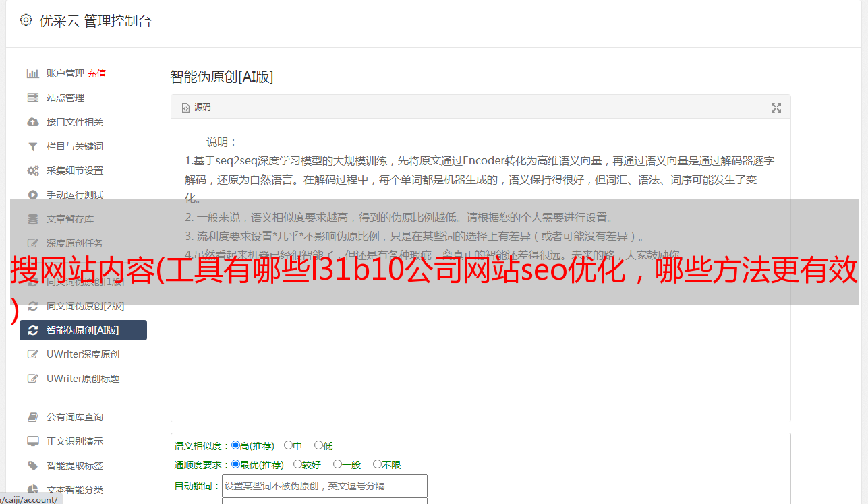This screenshot has width=868, height=504.
Task: Select the tag icon for 智能提取标签
Action: [x=32, y=466]
